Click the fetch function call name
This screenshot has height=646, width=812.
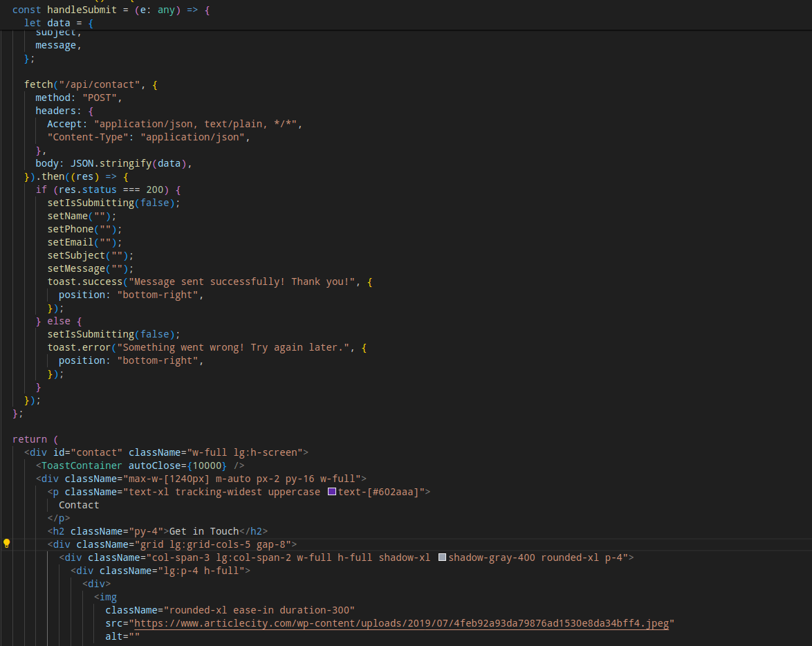coord(38,84)
